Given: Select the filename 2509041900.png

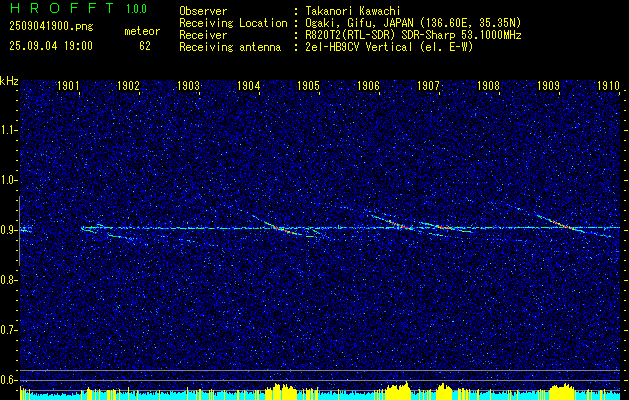Looking at the screenshot, I should [51, 27].
